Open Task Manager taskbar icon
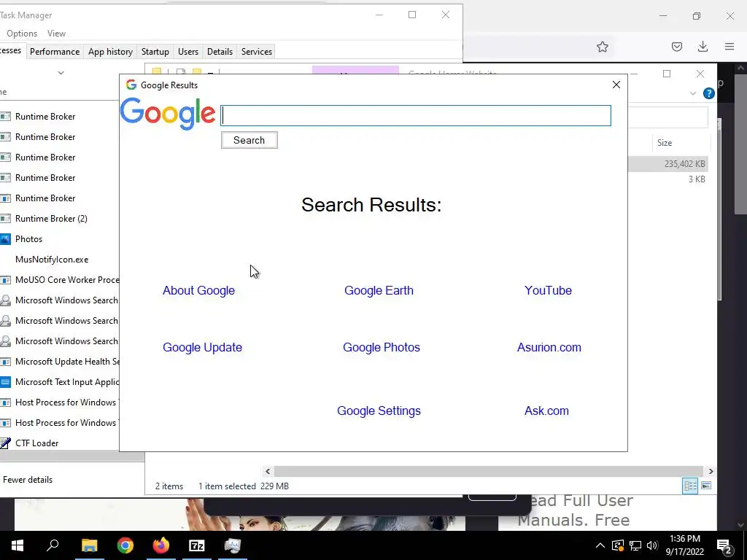This screenshot has height=560, width=747. click(x=233, y=545)
